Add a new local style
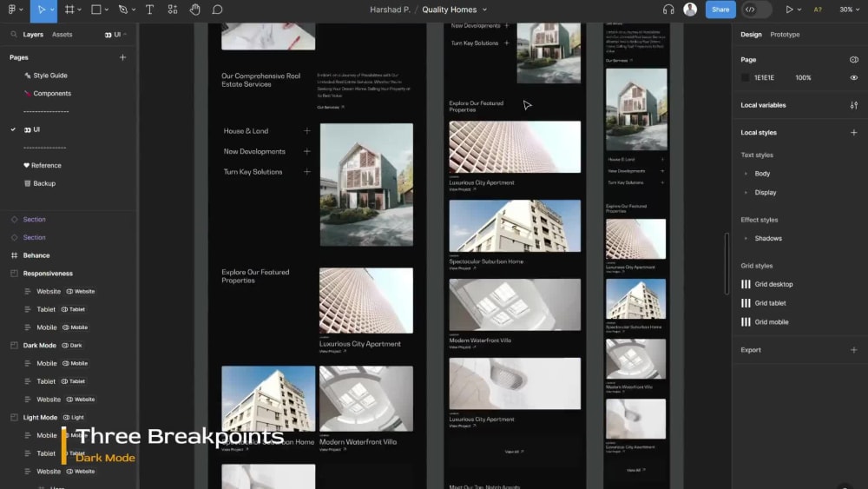Screen dimensions: 868x489 coord(853,132)
